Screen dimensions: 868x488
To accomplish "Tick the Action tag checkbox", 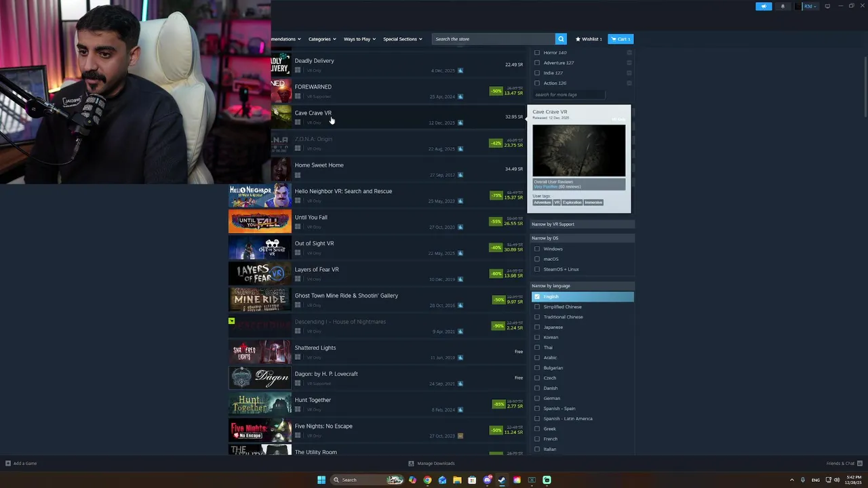I will (x=537, y=83).
